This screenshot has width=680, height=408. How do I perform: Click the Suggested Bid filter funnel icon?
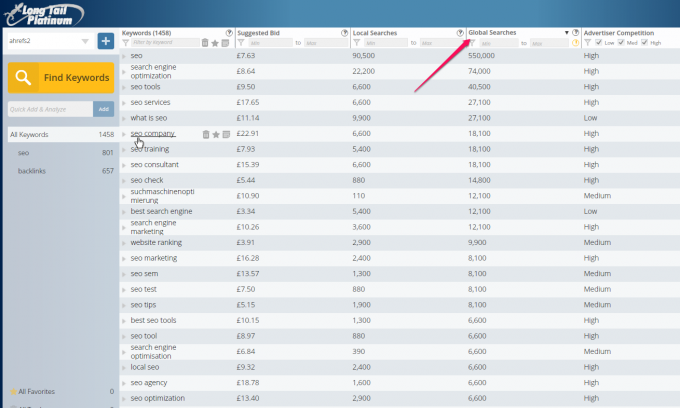pos(241,42)
